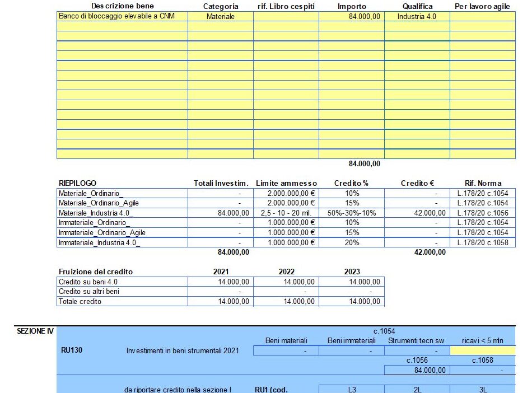Click the L3 code cell
The image size is (532, 393).
(352, 389)
